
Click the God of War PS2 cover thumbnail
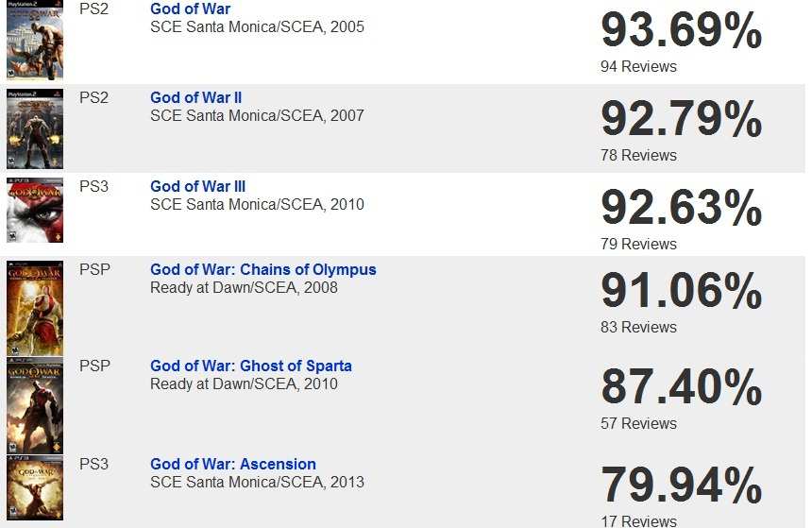pos(35,40)
